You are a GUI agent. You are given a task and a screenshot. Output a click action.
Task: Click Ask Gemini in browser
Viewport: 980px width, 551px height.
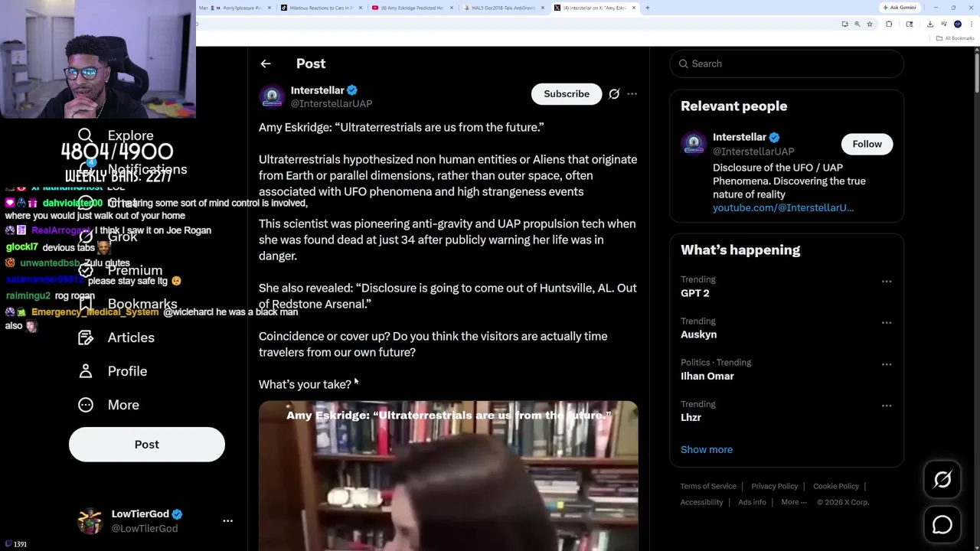pyautogui.click(x=900, y=8)
